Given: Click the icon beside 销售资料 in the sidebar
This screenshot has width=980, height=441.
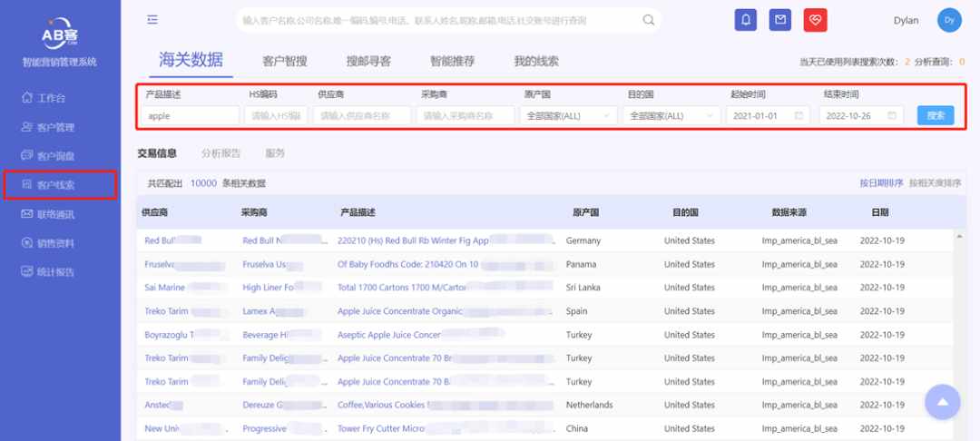Looking at the screenshot, I should (x=26, y=243).
